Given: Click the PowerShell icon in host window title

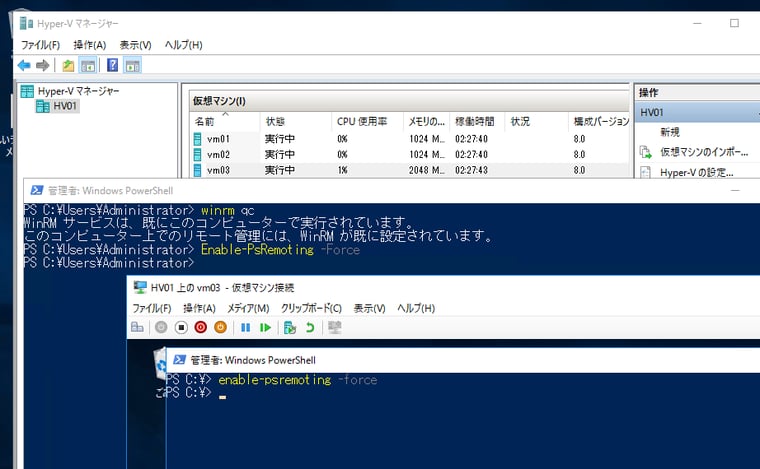Looking at the screenshot, I should coord(37,190).
